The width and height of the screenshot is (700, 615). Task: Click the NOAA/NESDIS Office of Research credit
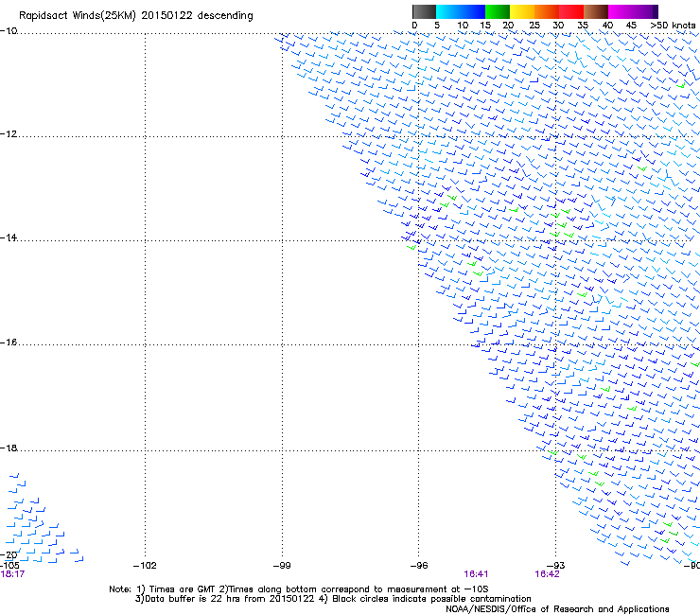557,609
